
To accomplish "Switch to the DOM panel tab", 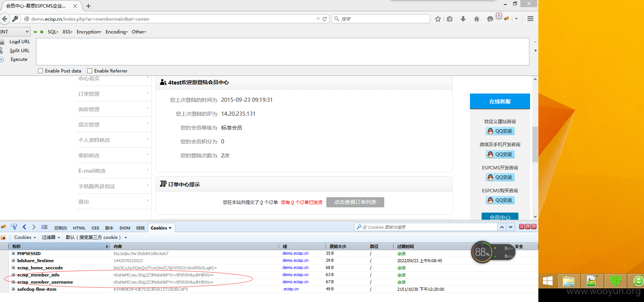I will (x=125, y=228).
